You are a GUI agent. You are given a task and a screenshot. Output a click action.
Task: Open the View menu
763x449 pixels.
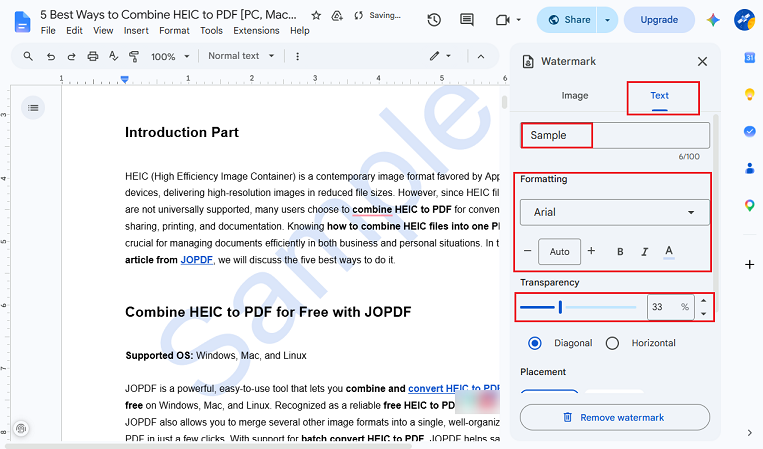[103, 31]
